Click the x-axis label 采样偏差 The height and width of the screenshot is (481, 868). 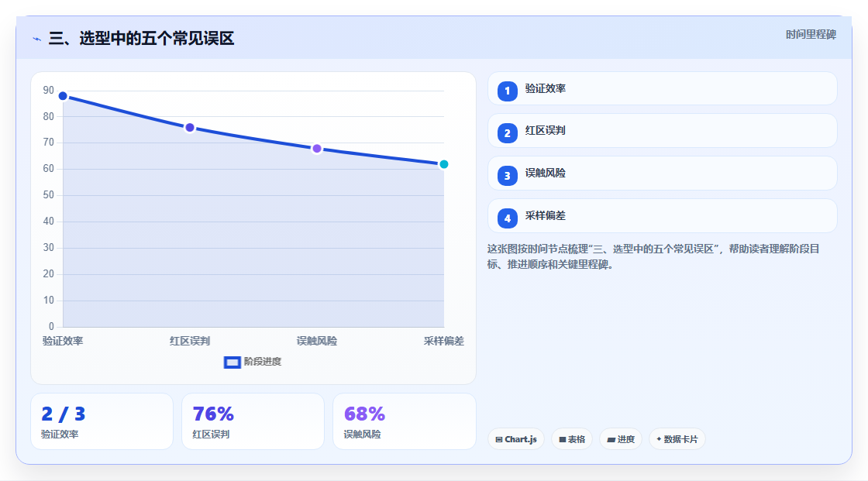(x=444, y=341)
